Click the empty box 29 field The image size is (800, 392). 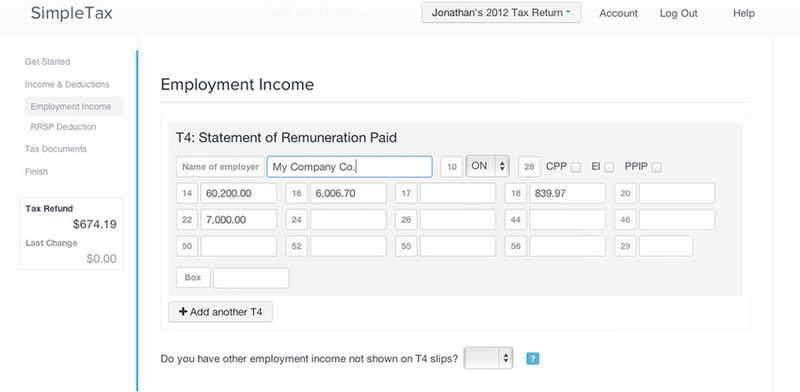(666, 246)
